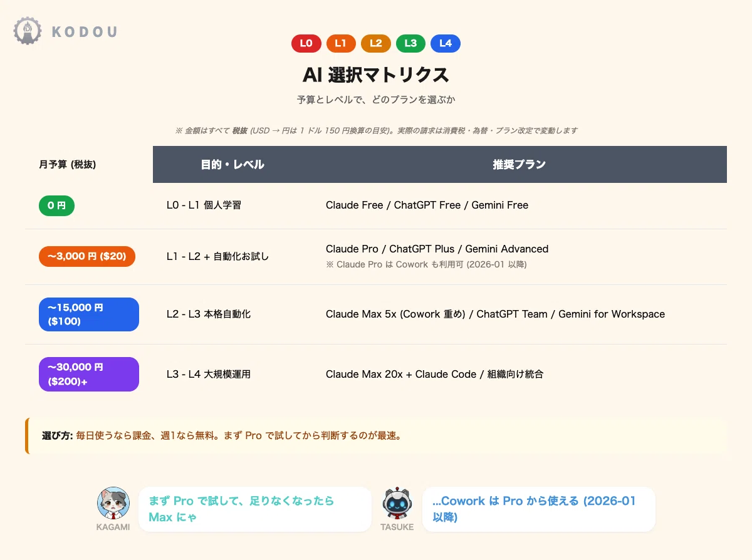Click the KAGAMI cat avatar
Screen dimensions: 752x560
click(x=113, y=503)
